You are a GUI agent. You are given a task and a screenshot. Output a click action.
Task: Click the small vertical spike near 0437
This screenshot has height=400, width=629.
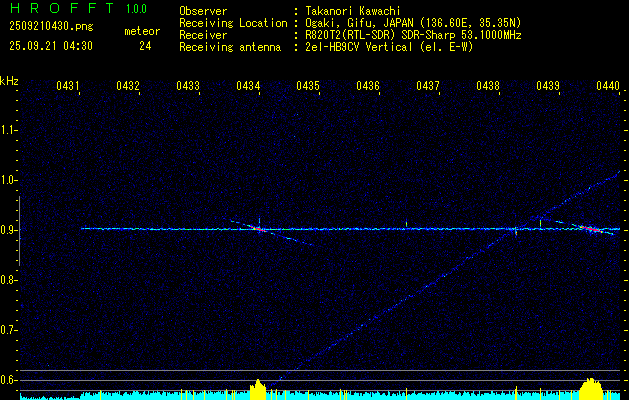tap(406, 223)
